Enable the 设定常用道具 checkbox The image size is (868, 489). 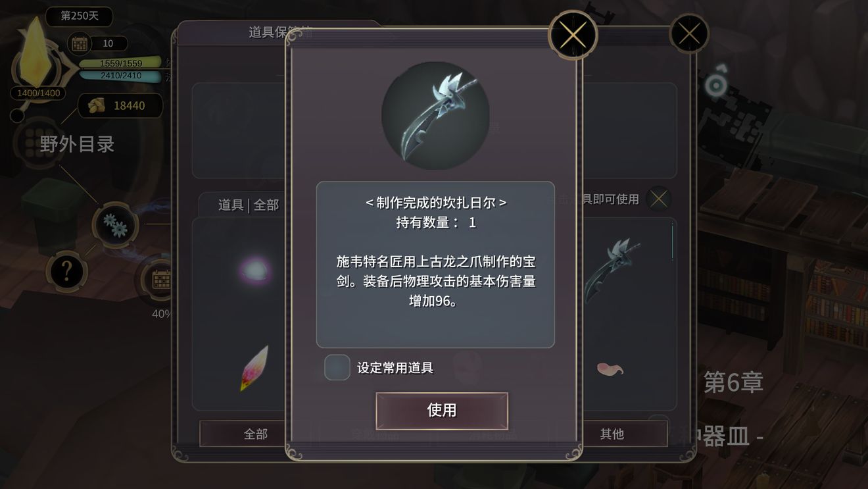click(x=337, y=367)
